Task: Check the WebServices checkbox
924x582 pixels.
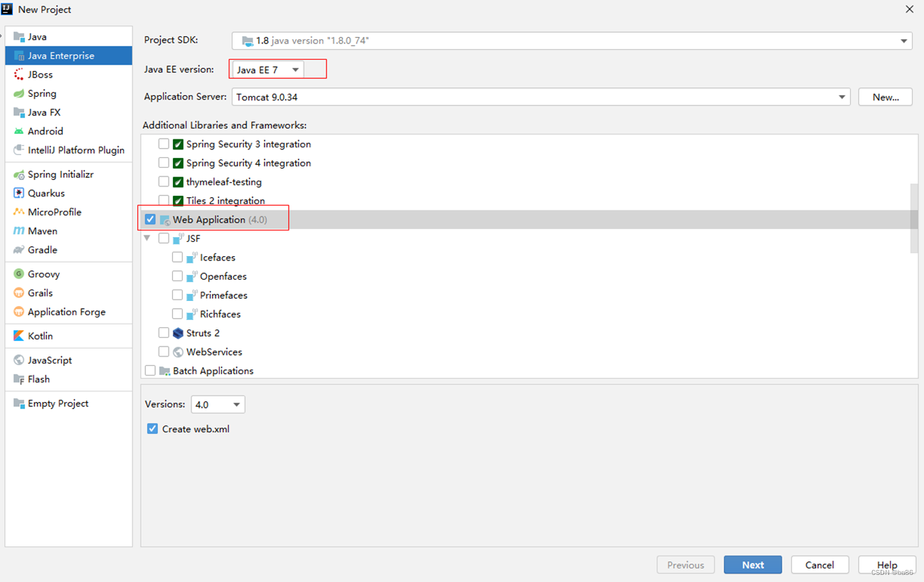Action: coord(164,352)
